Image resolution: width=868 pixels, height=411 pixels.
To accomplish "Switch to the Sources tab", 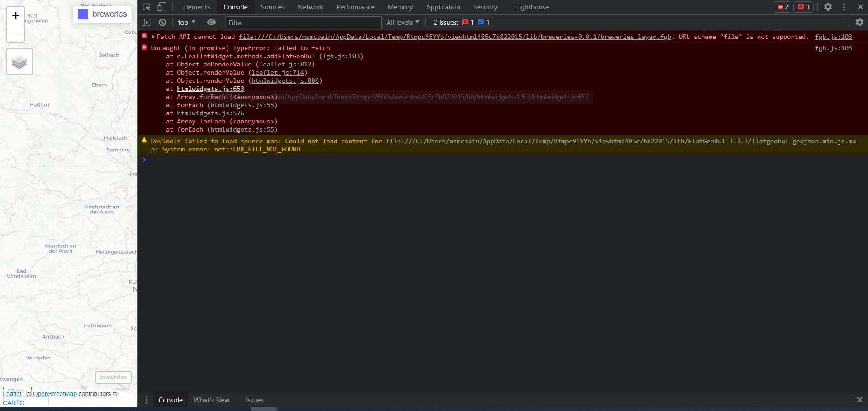I will coord(272,7).
